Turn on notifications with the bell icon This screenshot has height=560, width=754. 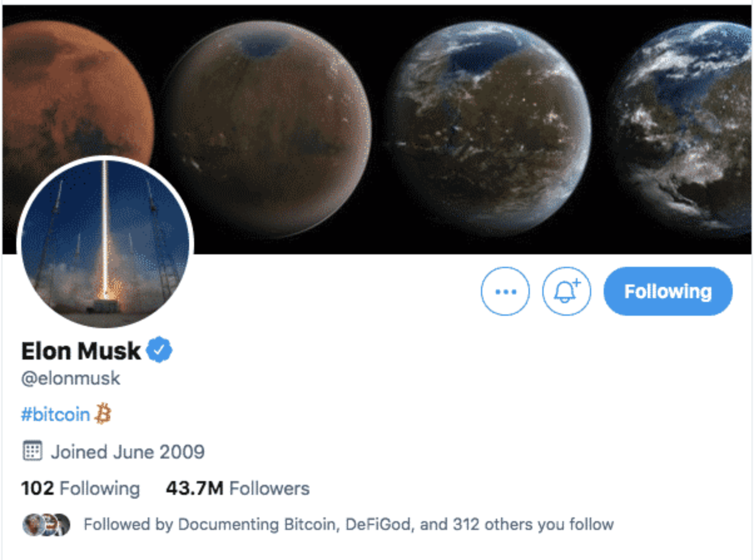click(566, 291)
